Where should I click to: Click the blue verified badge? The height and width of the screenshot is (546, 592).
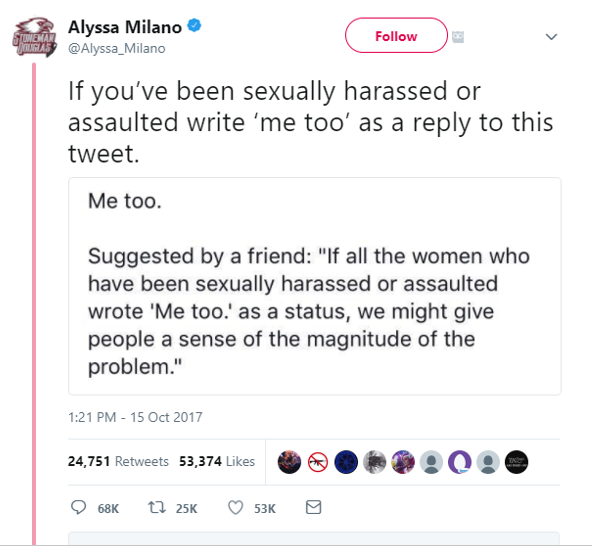[x=194, y=26]
